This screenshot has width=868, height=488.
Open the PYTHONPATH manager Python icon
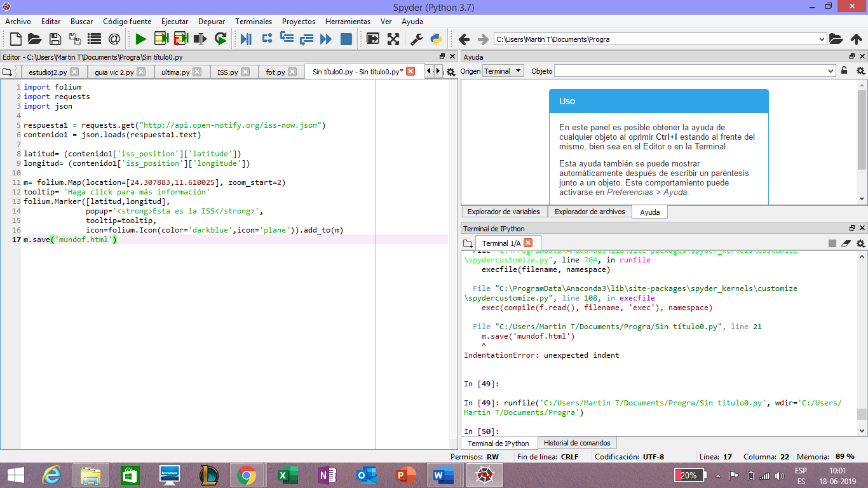pyautogui.click(x=436, y=39)
